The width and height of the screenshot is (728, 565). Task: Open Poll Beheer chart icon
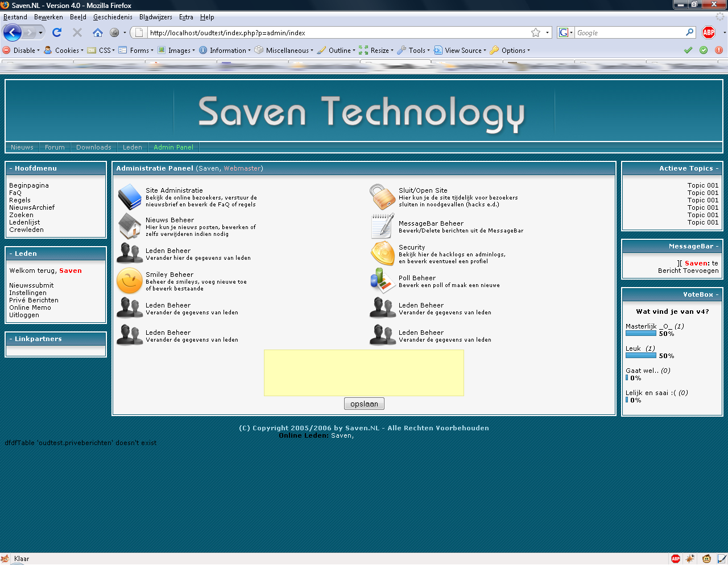pyautogui.click(x=383, y=281)
